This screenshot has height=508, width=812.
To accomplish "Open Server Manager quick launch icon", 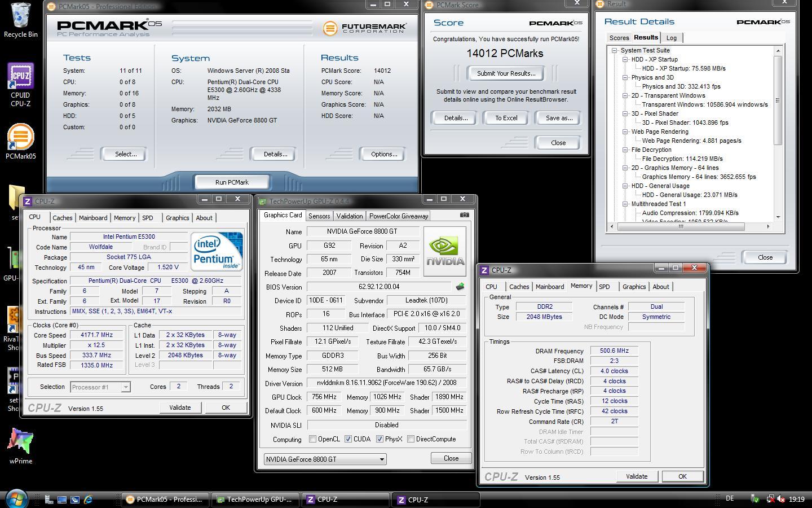I will point(49,500).
